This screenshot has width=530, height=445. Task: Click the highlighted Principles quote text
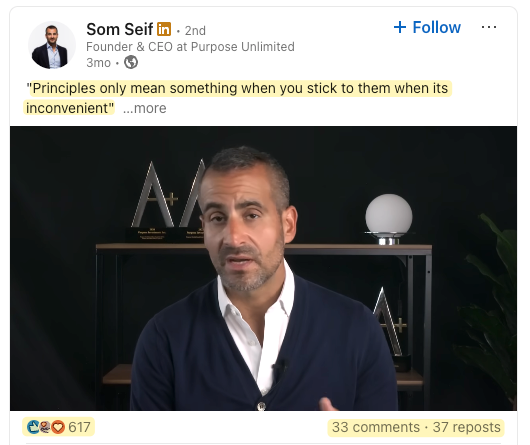(x=237, y=98)
